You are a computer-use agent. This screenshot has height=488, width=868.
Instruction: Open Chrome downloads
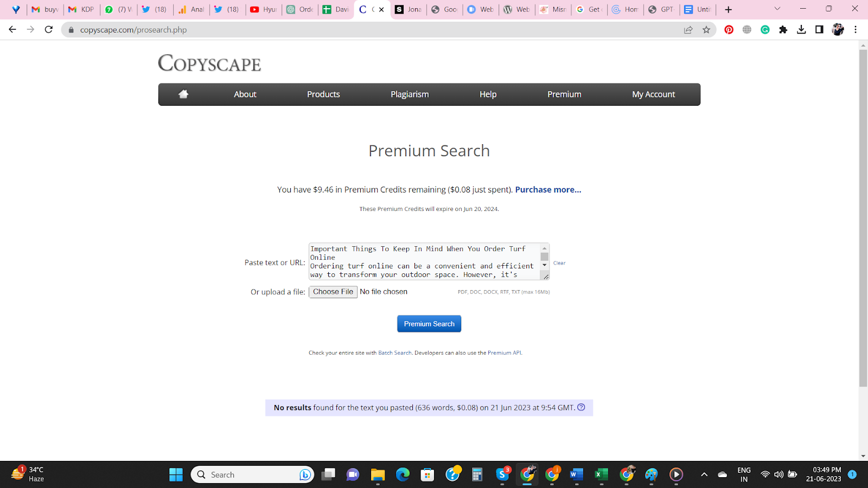tap(801, 30)
